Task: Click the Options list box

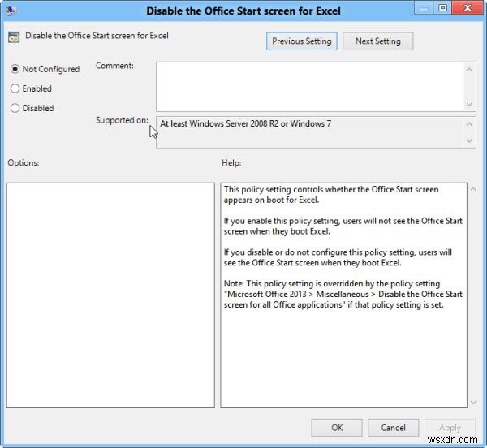Action: pyautogui.click(x=110, y=295)
